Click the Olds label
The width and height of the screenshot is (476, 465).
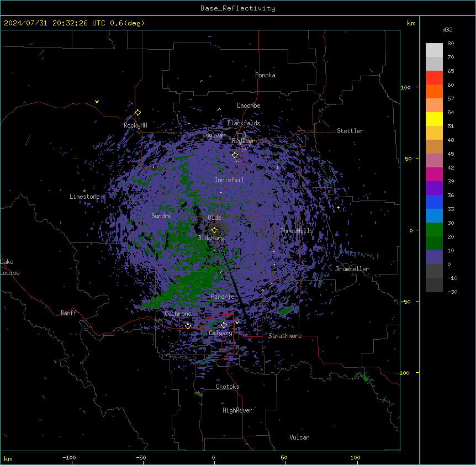[214, 218]
